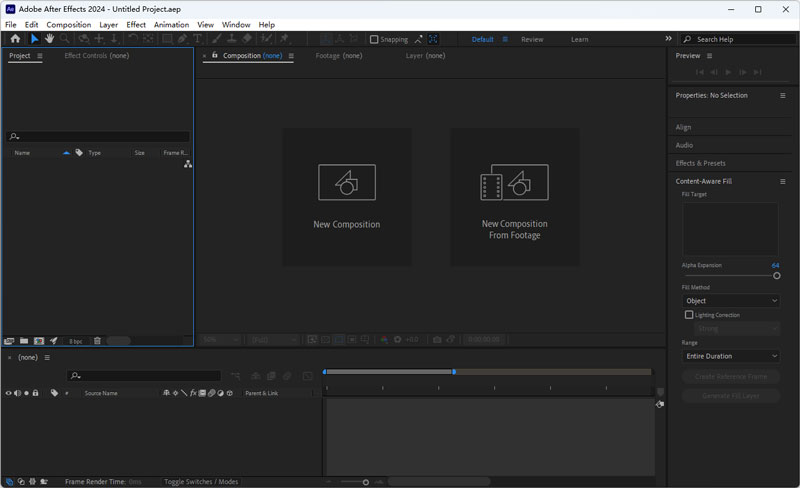This screenshot has width=800, height=488.
Task: Click the timeline Comp marker bin icon
Action: (x=660, y=392)
